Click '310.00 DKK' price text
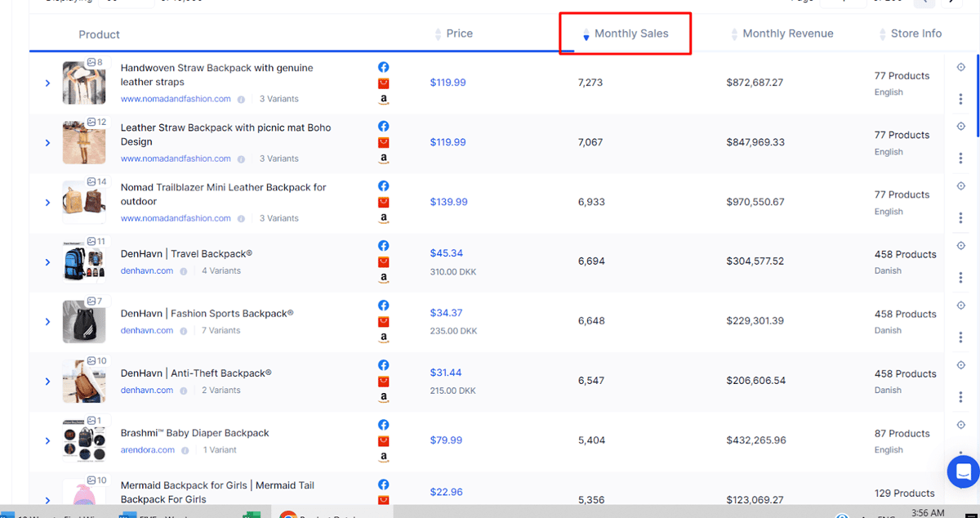Viewport: 980px width, 518px height. click(453, 271)
